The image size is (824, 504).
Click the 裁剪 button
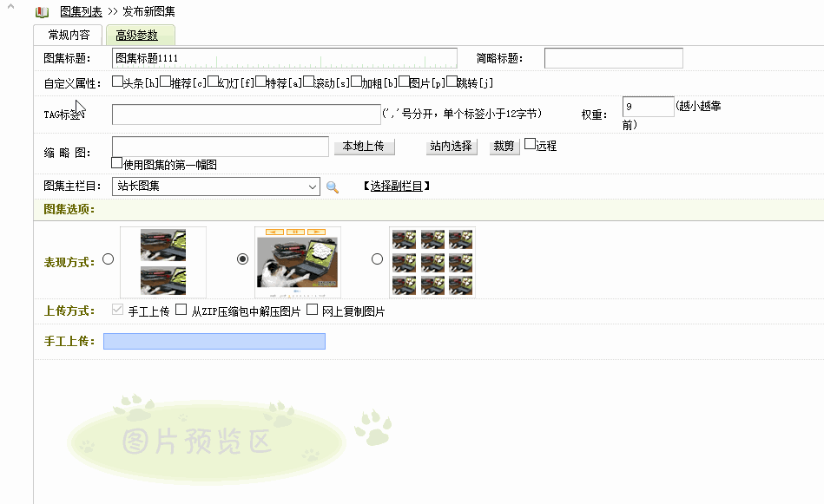pyautogui.click(x=504, y=147)
